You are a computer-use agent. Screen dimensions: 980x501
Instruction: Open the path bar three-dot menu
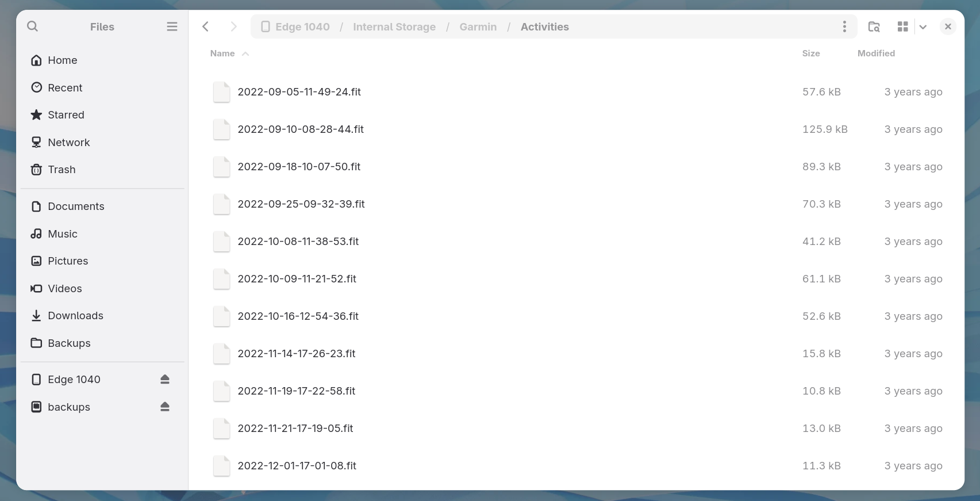(x=844, y=26)
